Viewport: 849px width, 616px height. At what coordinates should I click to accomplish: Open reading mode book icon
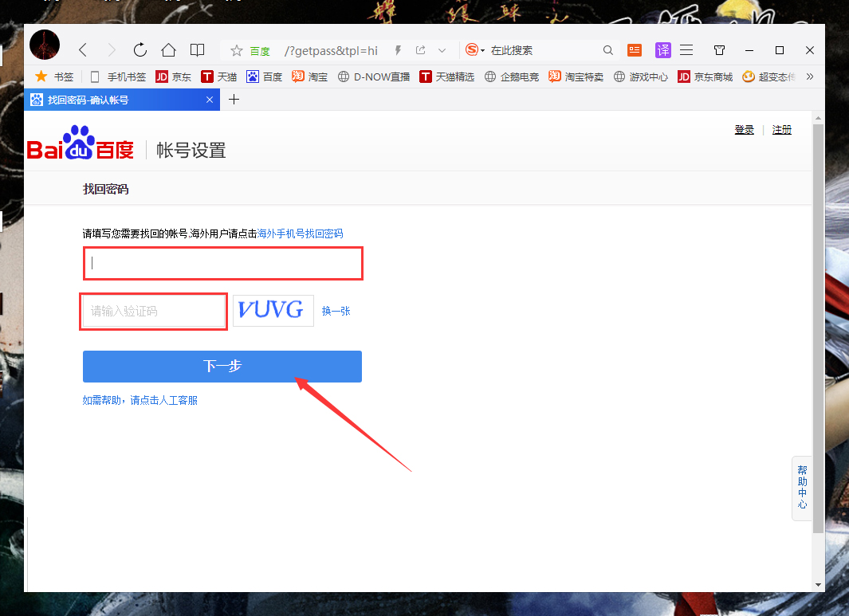pyautogui.click(x=197, y=49)
